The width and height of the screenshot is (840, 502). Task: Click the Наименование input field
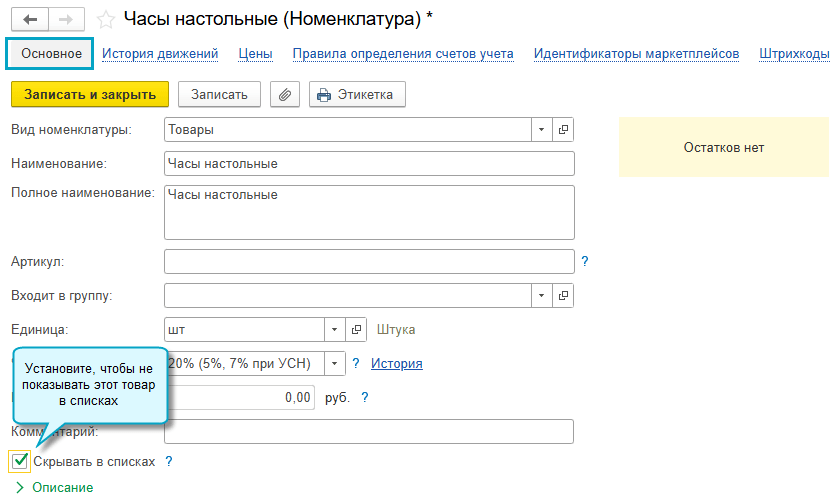[369, 163]
